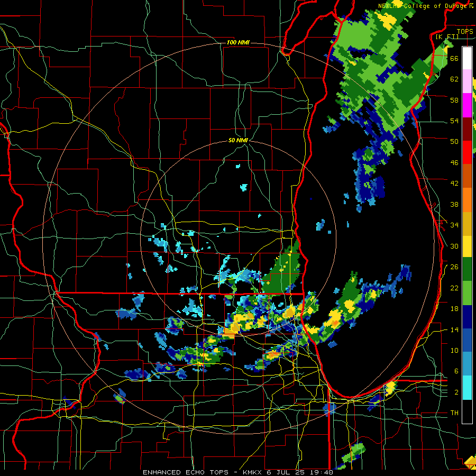This screenshot has height=476, width=476.
Task: Click the gold swatch near 34
Action: (467, 223)
